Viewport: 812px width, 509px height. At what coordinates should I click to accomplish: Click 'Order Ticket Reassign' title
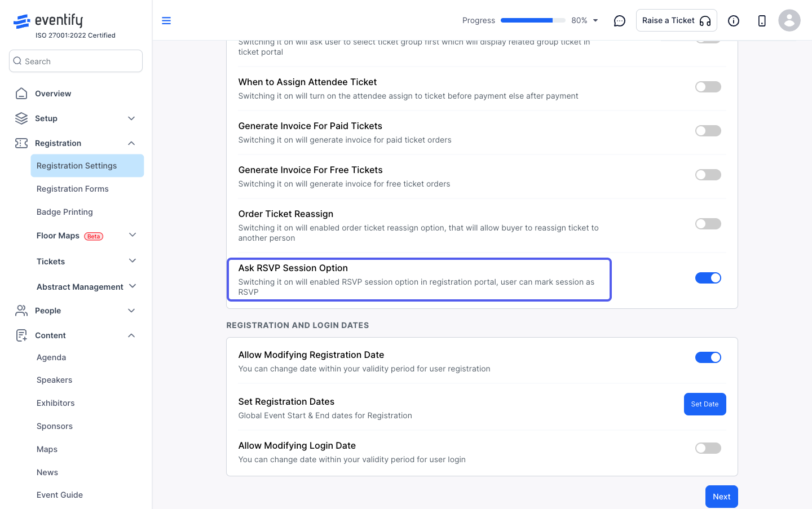286,214
